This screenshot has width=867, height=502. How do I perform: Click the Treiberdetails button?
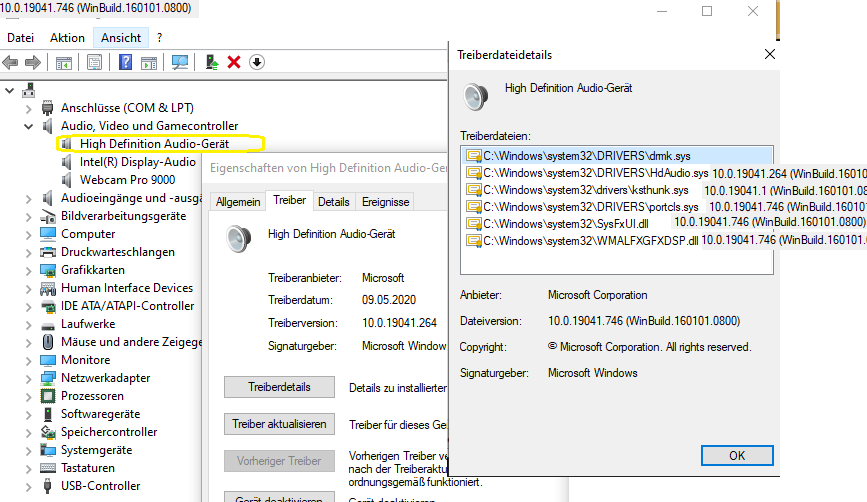(279, 387)
